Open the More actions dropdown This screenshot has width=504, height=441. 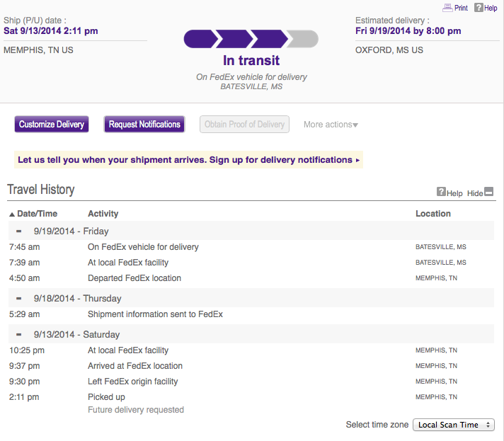331,125
